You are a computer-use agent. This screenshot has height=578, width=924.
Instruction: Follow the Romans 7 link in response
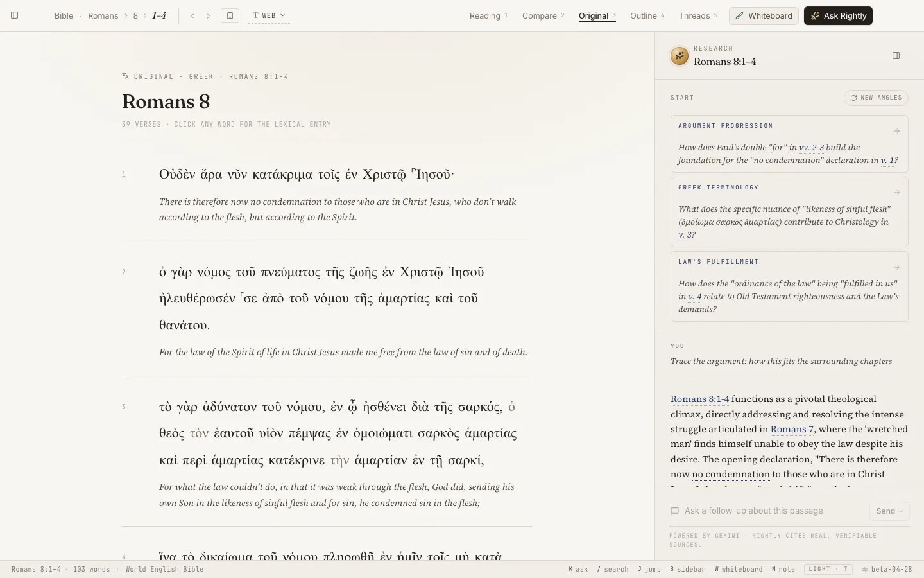click(x=792, y=429)
